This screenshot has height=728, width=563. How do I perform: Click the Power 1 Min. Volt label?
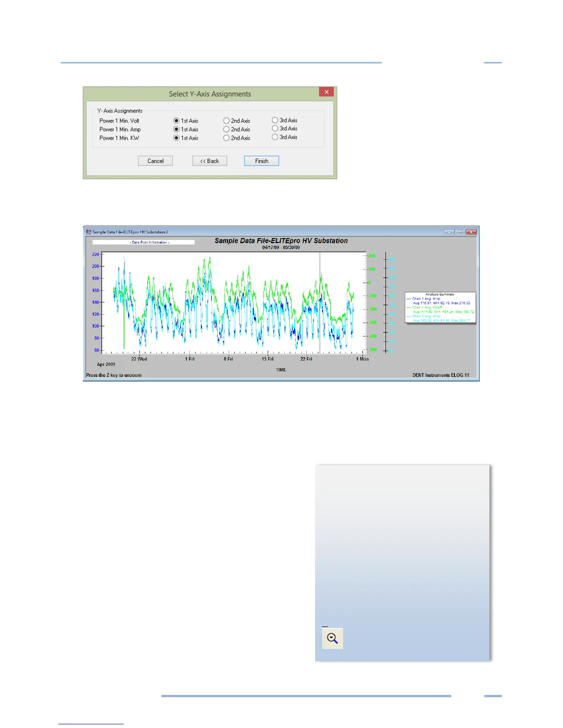(x=119, y=121)
